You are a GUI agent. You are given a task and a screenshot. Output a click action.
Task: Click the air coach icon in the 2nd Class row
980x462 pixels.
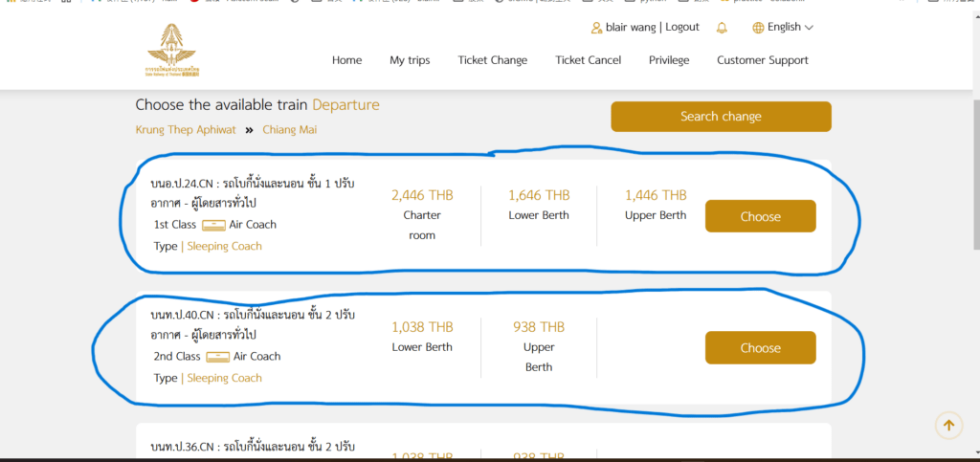click(217, 357)
